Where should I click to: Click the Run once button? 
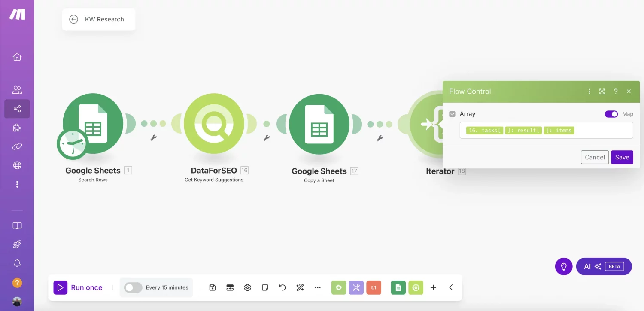click(x=78, y=287)
